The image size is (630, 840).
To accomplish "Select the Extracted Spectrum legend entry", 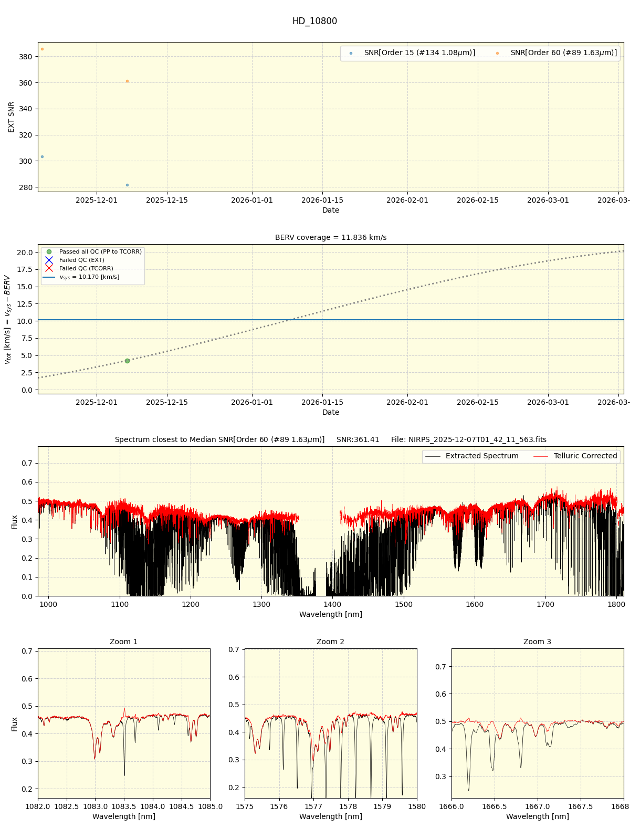I will pos(471,456).
